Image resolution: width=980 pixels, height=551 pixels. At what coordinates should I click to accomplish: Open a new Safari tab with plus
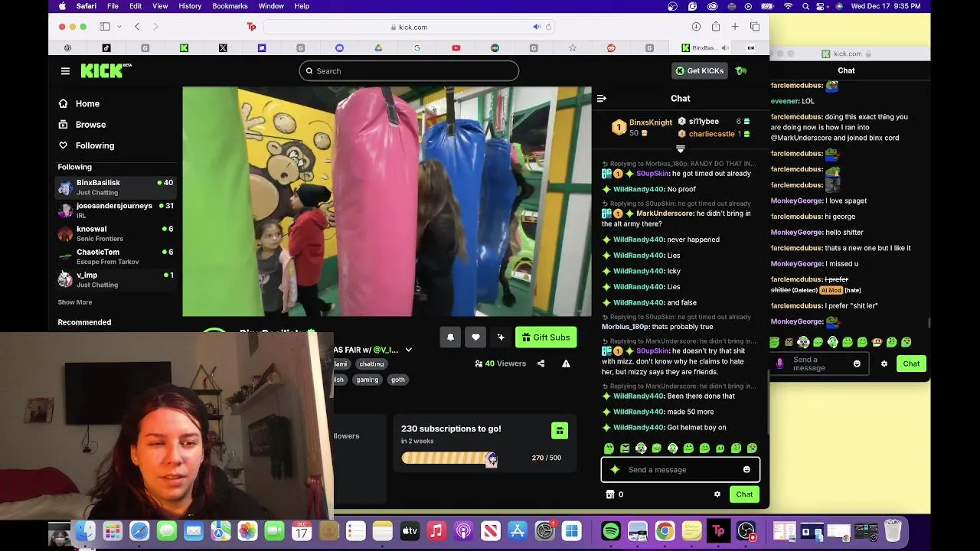tap(735, 27)
